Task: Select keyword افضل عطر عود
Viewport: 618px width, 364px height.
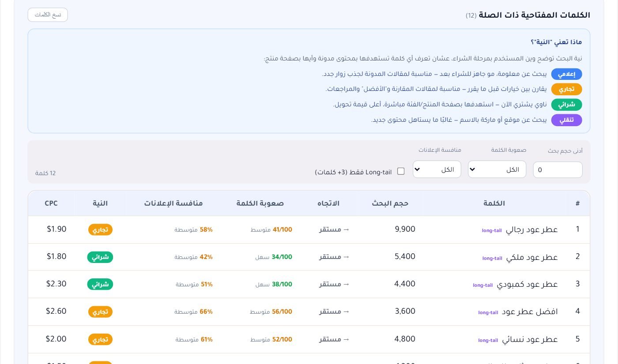Action: coord(530,311)
